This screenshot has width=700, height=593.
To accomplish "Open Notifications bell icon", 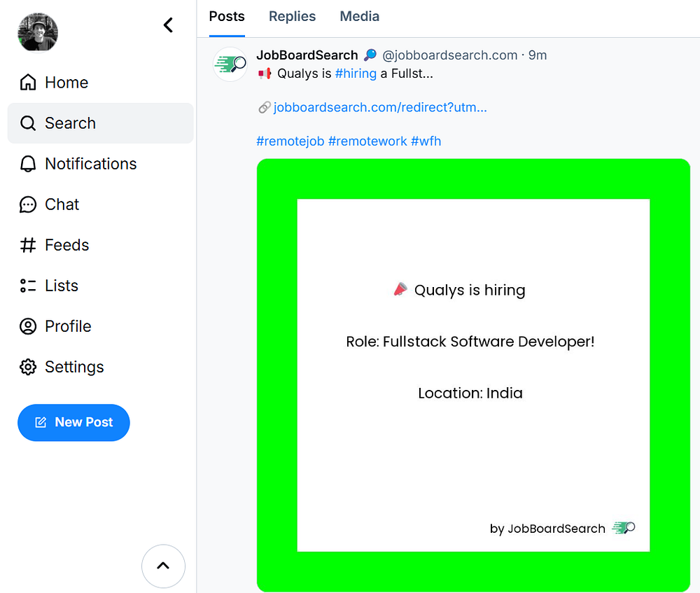I will 28,164.
